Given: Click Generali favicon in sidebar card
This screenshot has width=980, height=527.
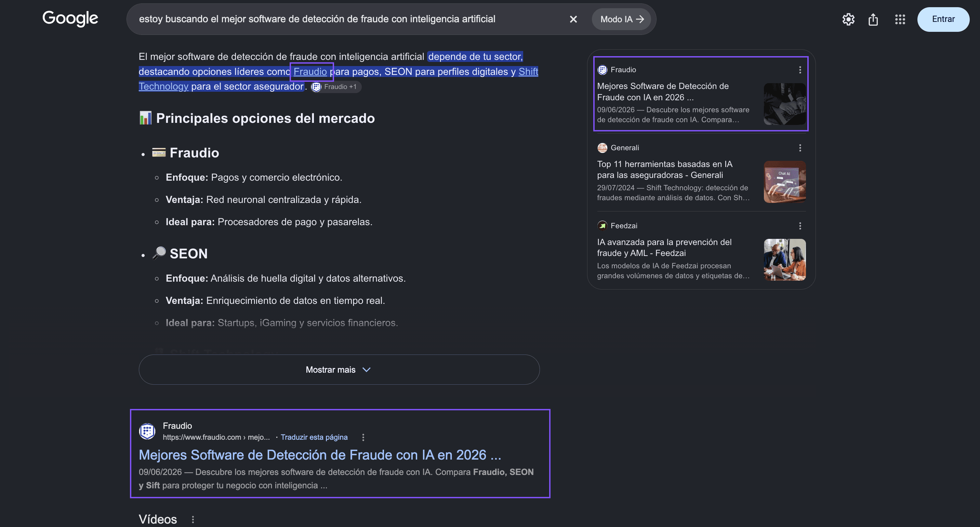Looking at the screenshot, I should (602, 148).
